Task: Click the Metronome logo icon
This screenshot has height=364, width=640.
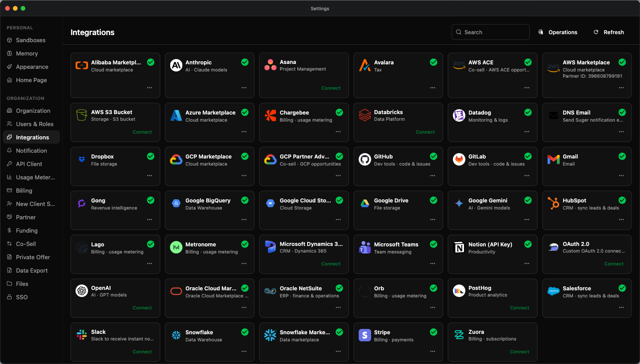Action: pyautogui.click(x=176, y=247)
